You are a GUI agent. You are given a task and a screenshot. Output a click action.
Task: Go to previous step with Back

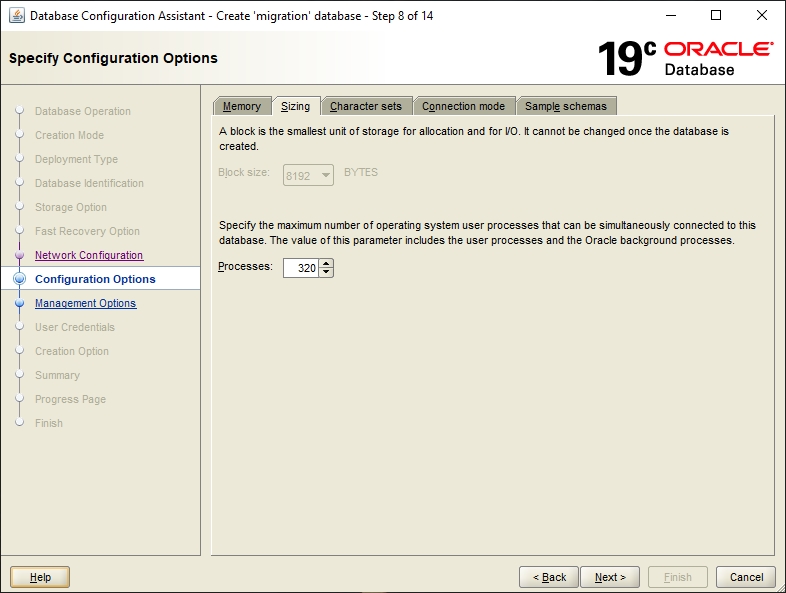(549, 577)
